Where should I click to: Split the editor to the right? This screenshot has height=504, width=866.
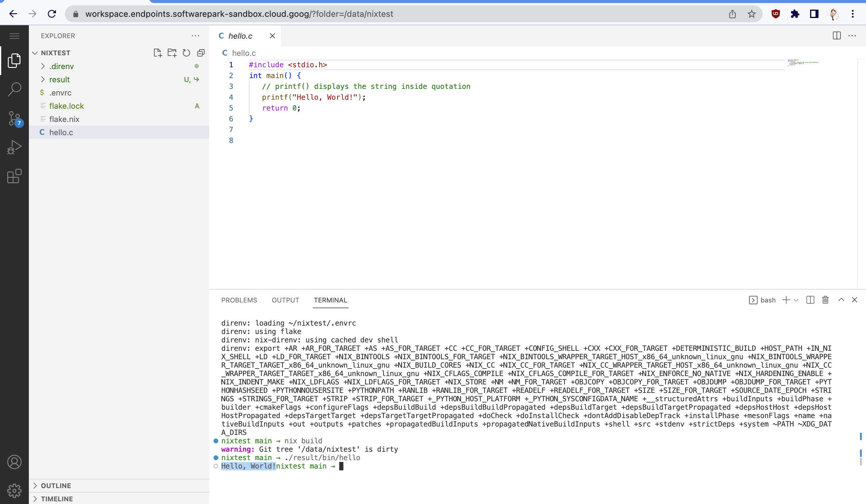pyautogui.click(x=837, y=36)
